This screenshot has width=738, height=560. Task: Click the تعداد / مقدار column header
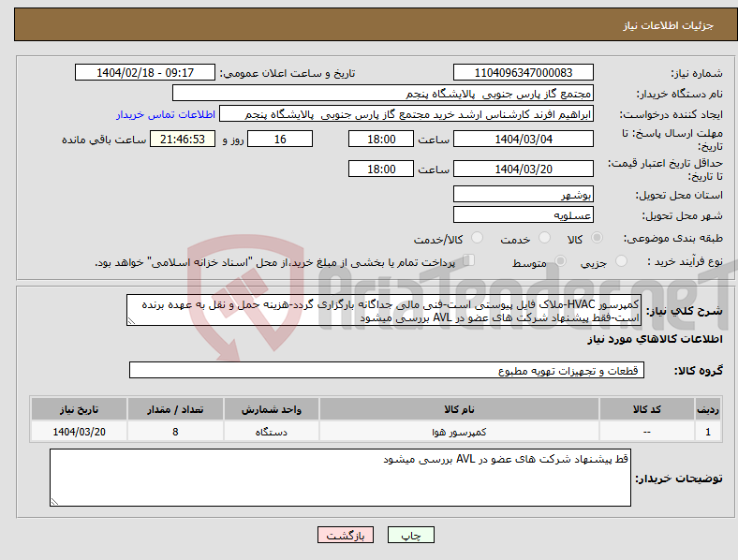coord(175,409)
